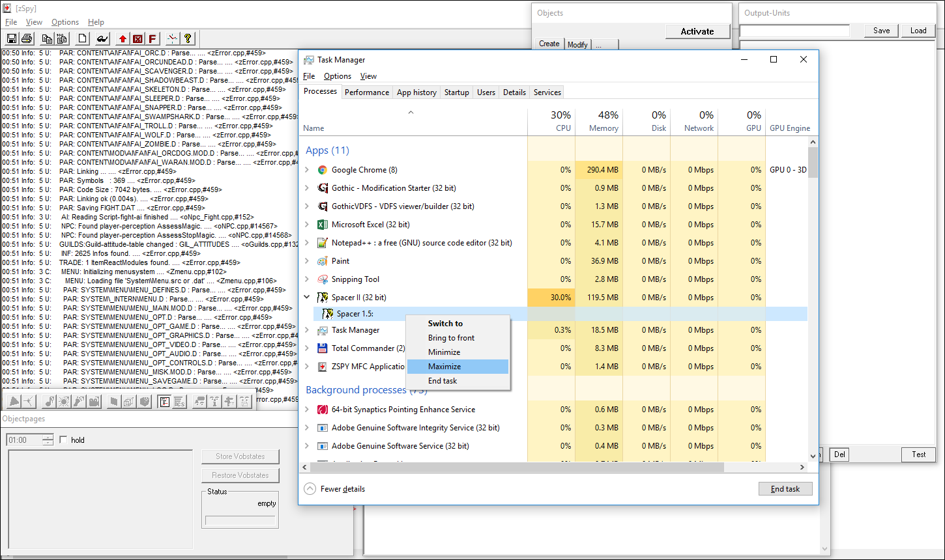Expand the Google Chrome (8) process group
Image resolution: width=945 pixels, height=560 pixels.
[307, 170]
